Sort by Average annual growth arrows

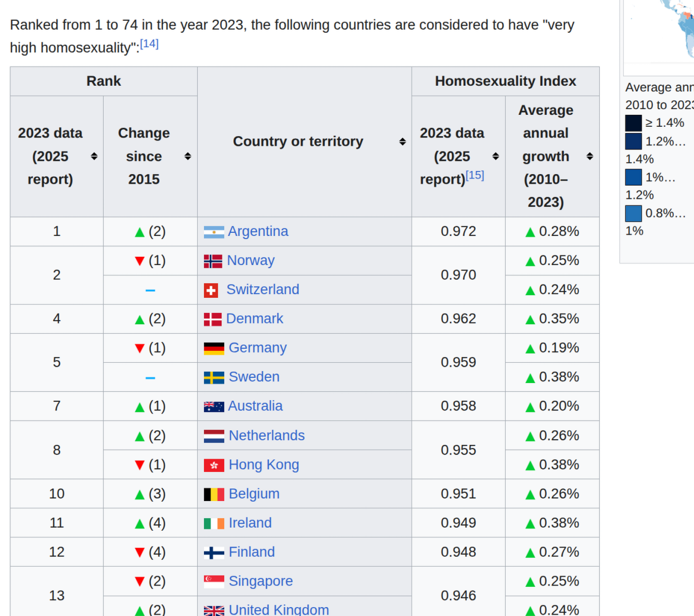click(590, 156)
